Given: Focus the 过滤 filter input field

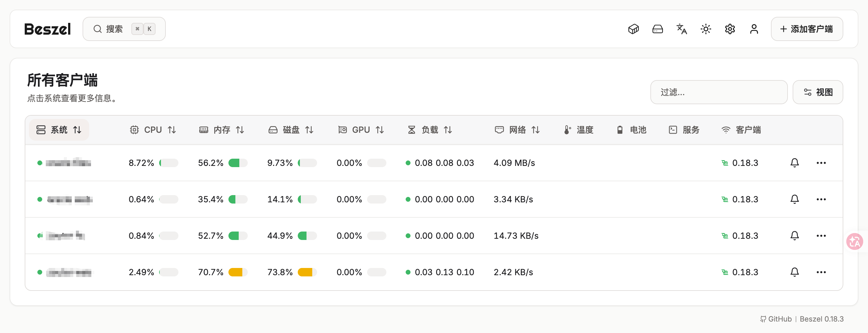Looking at the screenshot, I should click(719, 92).
